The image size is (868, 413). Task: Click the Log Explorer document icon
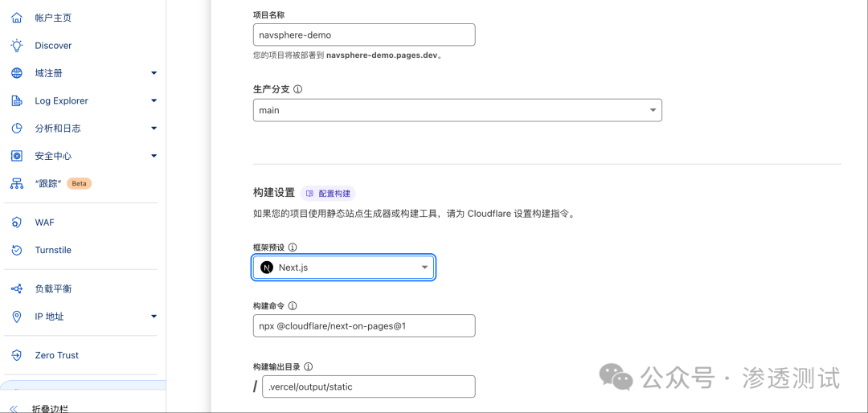[17, 100]
